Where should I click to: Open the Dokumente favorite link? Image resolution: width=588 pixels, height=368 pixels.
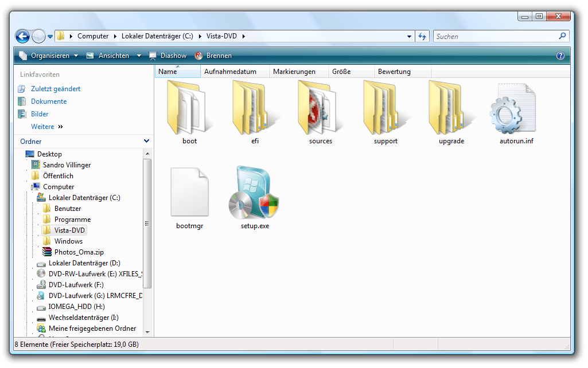(48, 101)
